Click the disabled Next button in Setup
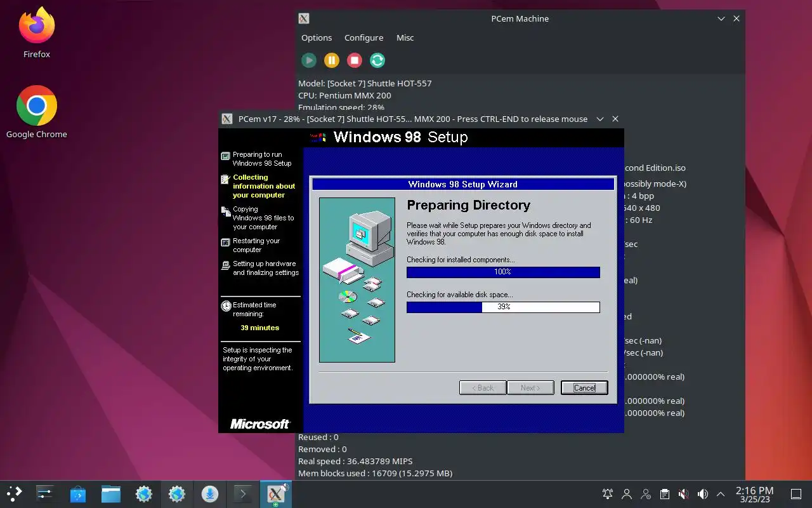Viewport: 812px width, 508px height. (x=530, y=387)
